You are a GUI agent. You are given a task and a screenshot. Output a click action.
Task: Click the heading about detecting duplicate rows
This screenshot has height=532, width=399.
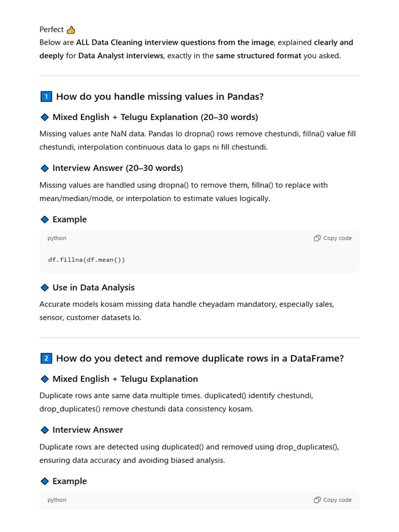199,358
